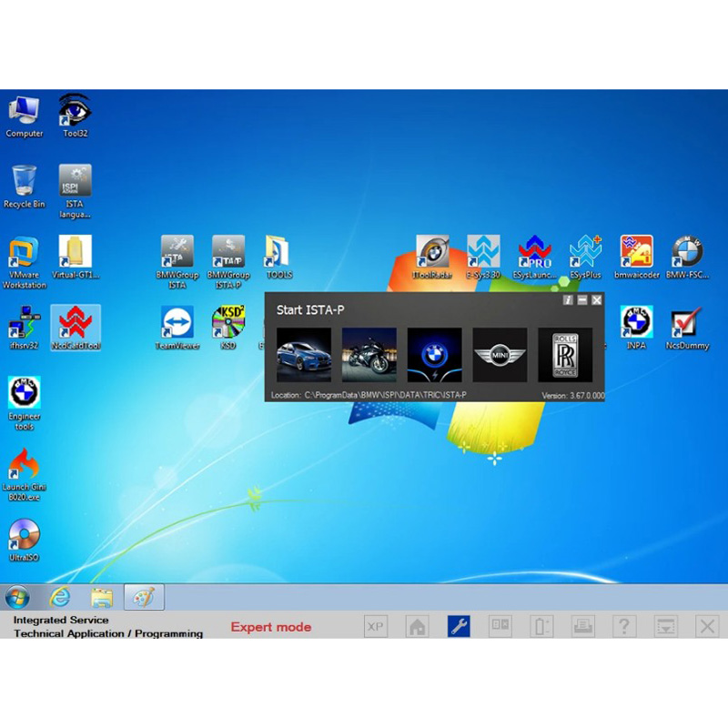
Task: Open the TOOLS folder shortcut
Action: click(x=278, y=258)
